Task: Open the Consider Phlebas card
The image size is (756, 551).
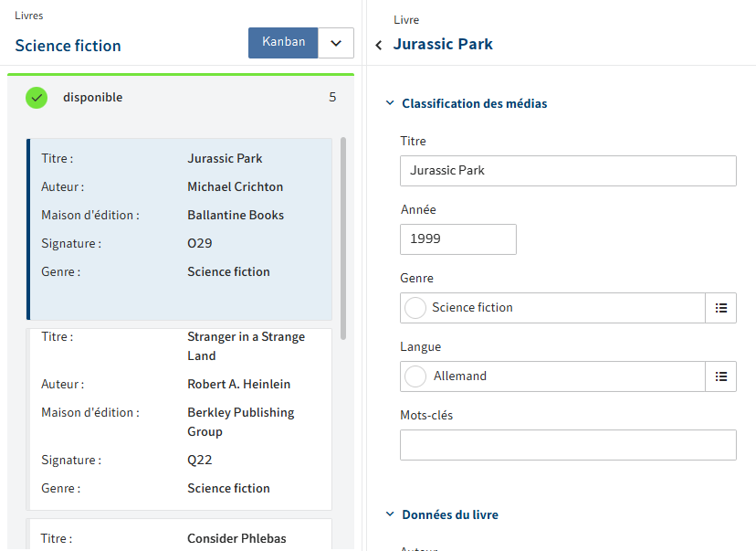Action: click(x=179, y=535)
